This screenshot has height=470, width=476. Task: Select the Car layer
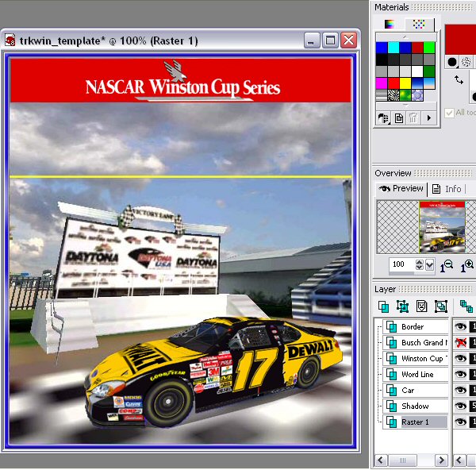pos(415,390)
